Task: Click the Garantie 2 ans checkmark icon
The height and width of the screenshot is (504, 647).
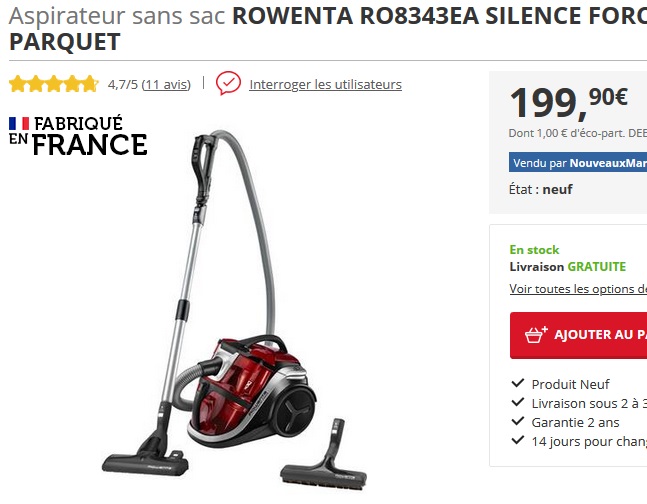Action: [x=518, y=421]
